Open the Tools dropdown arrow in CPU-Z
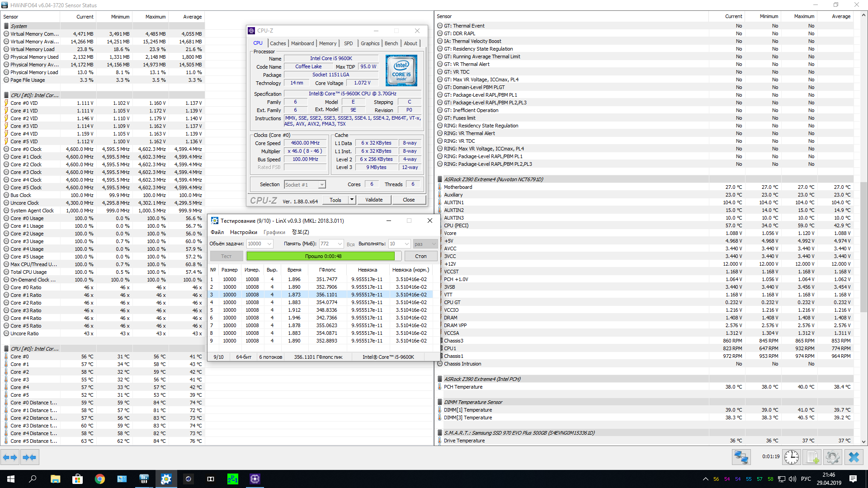This screenshot has width=868, height=488. (x=352, y=200)
